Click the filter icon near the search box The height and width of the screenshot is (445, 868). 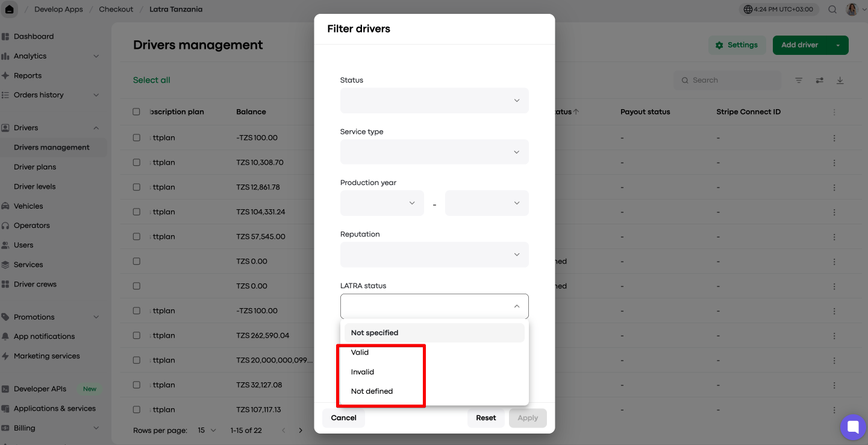[x=799, y=80]
